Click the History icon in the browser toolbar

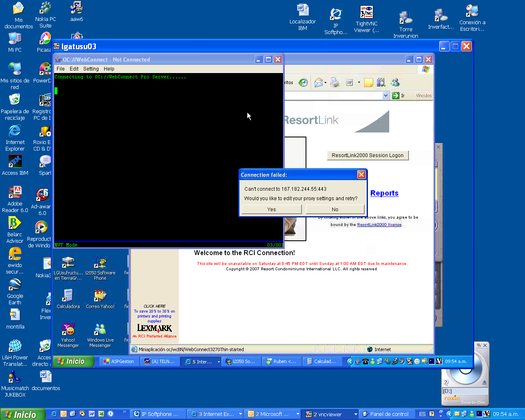[x=303, y=83]
